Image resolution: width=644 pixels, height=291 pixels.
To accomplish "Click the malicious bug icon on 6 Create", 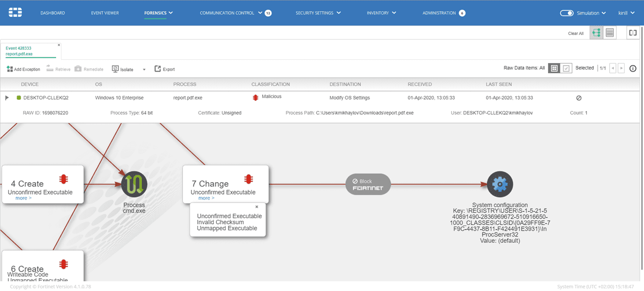I will 63,264.
